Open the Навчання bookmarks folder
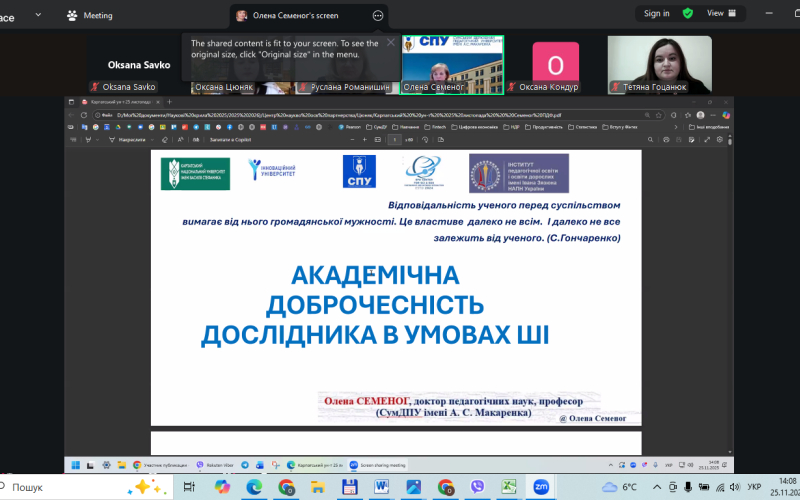The image size is (800, 500). tap(405, 127)
